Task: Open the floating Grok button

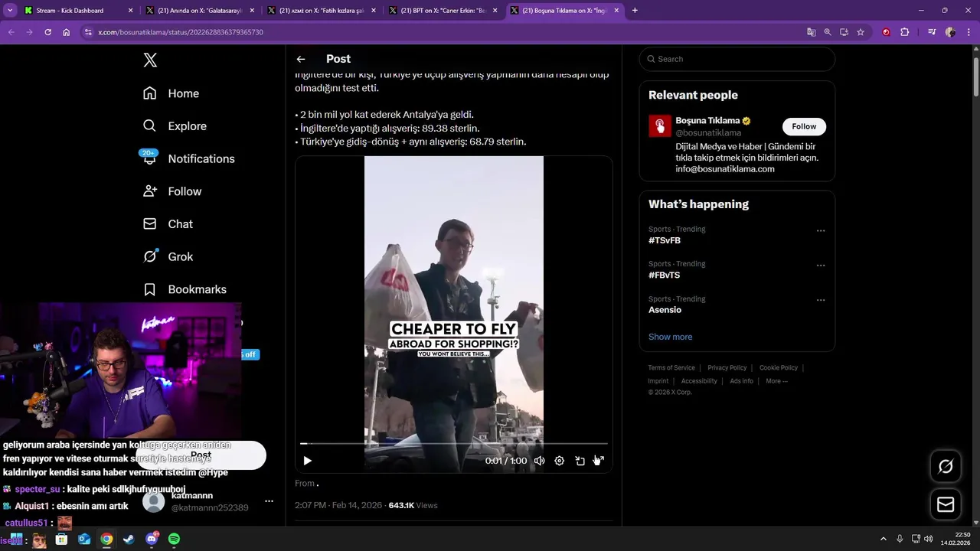Action: [x=946, y=467]
